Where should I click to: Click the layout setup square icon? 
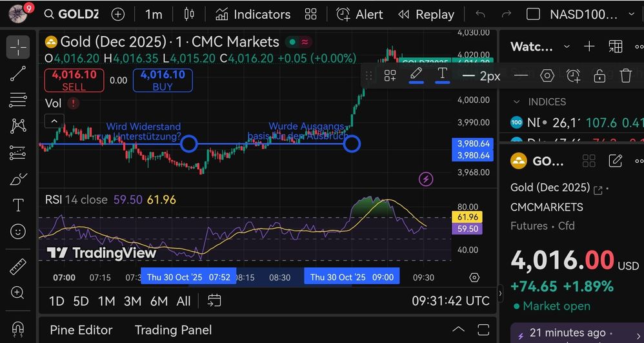pos(533,14)
